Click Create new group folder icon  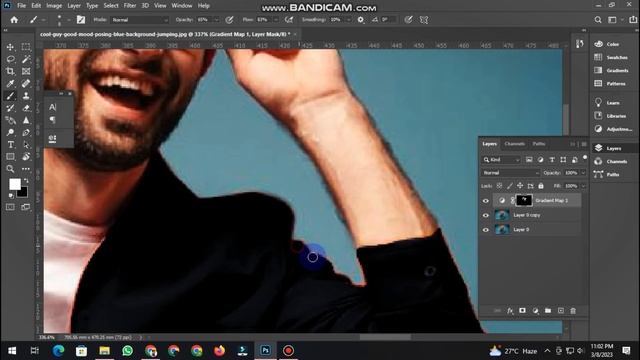[548, 311]
